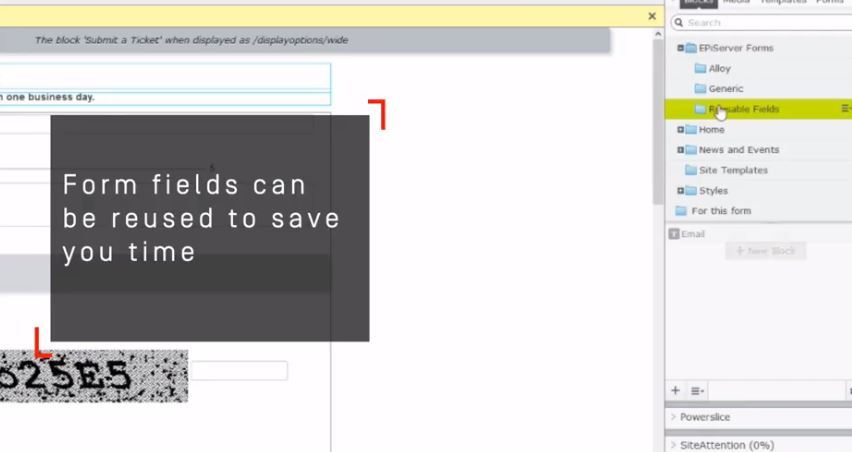Click the plus add icon in bottom toolbar
Viewport: 852px width, 452px height.
tap(675, 391)
